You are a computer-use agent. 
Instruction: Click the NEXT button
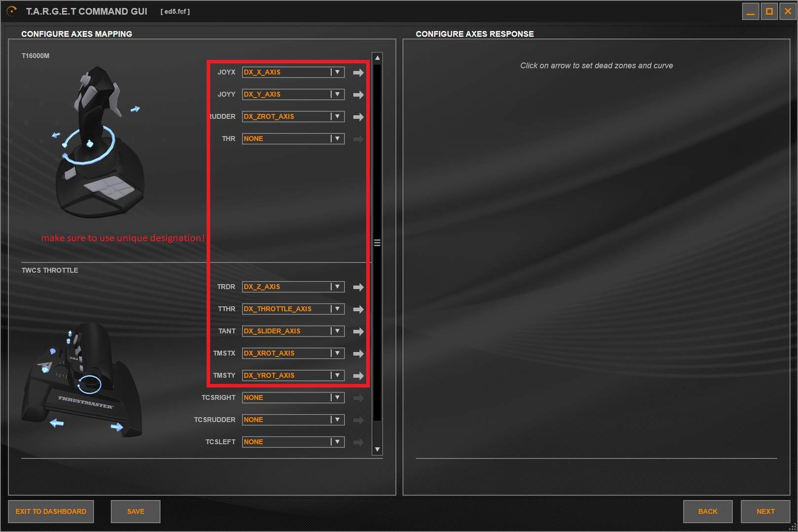pos(765,511)
